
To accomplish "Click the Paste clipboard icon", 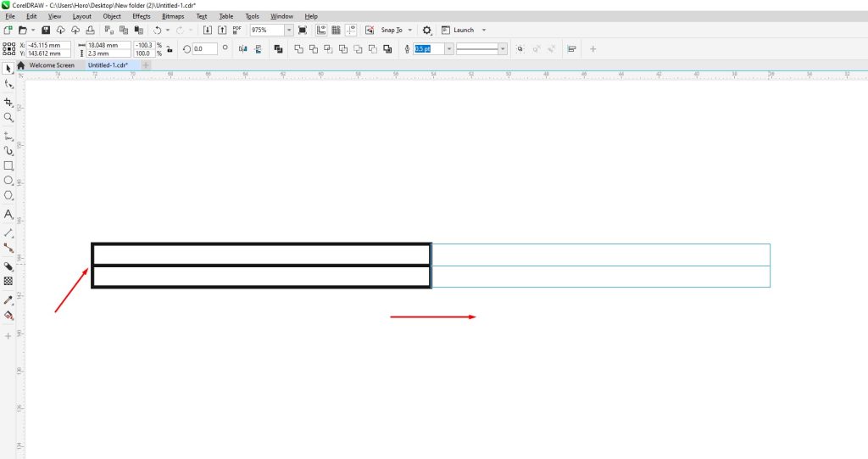I will tap(139, 30).
